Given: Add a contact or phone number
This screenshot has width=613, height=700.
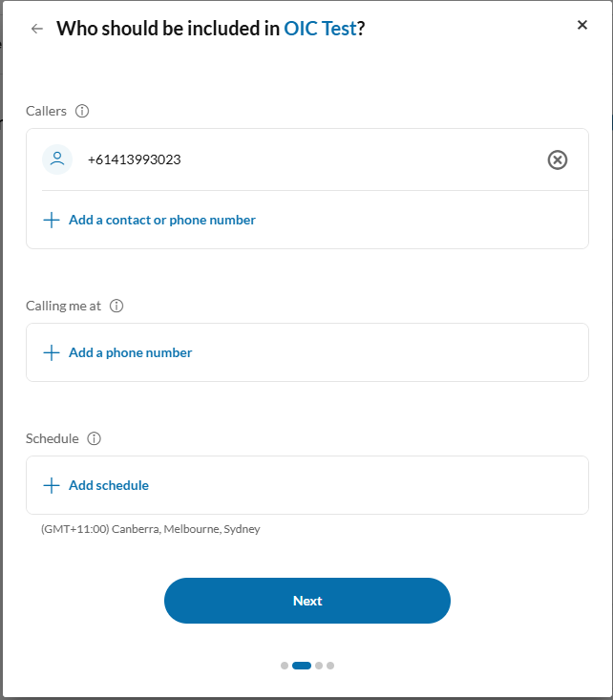Looking at the screenshot, I should coord(162,220).
